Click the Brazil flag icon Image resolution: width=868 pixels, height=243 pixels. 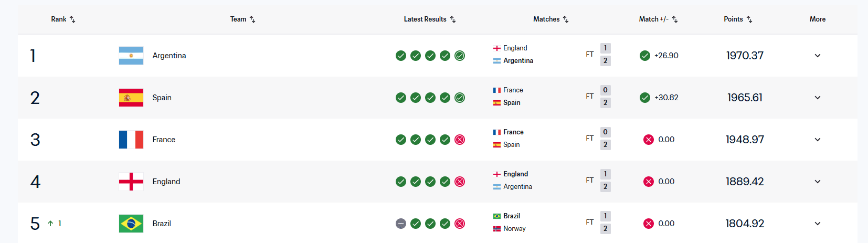[131, 224]
